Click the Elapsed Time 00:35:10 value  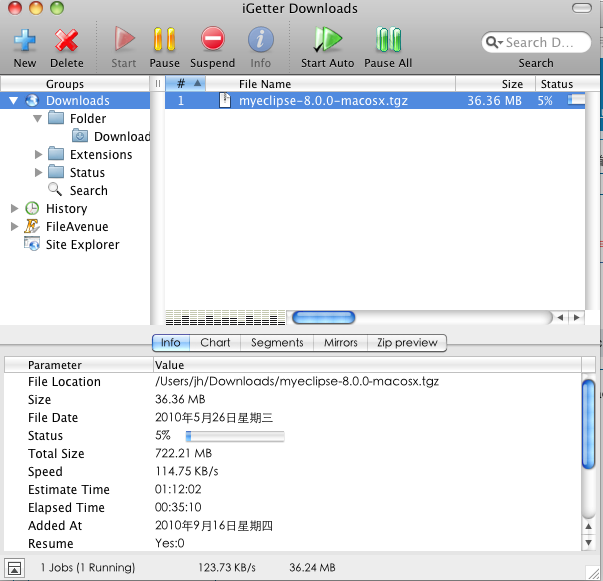click(178, 507)
